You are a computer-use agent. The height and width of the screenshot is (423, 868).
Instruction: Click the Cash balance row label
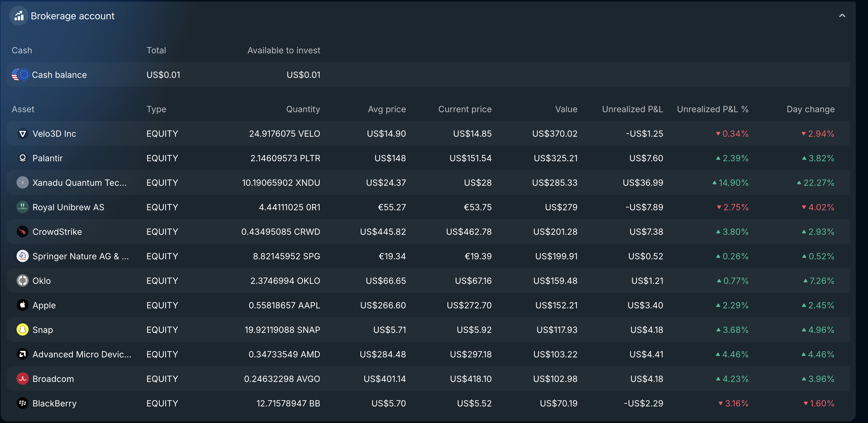tap(59, 75)
